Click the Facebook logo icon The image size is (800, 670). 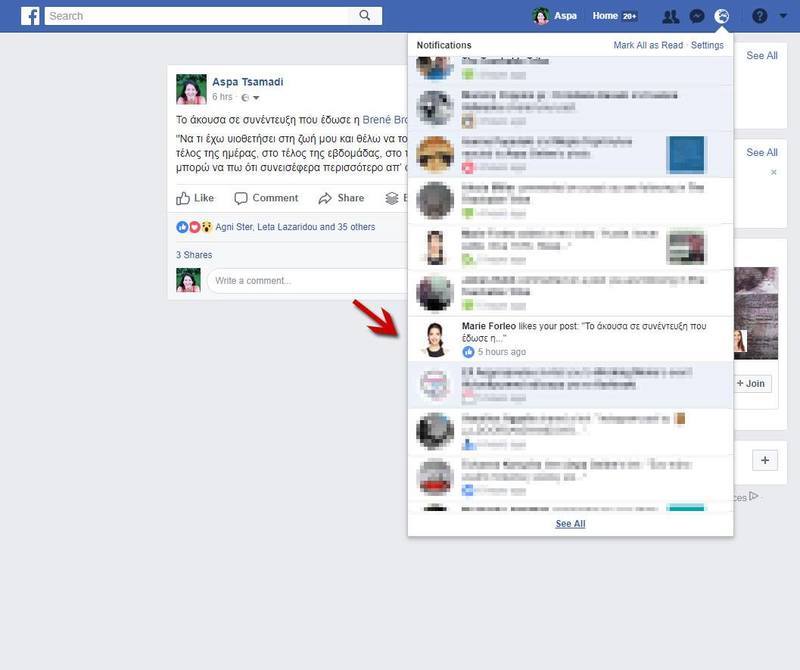[30, 16]
